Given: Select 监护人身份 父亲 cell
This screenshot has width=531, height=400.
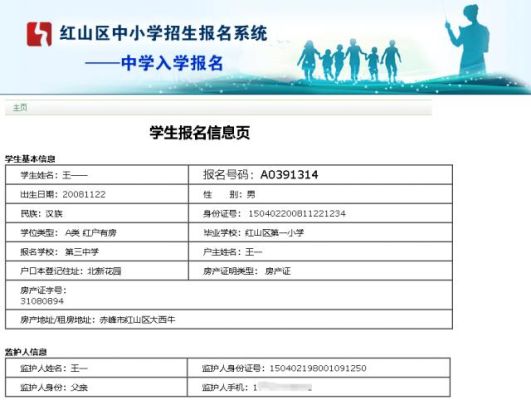Looking at the screenshot, I should click(97, 387).
